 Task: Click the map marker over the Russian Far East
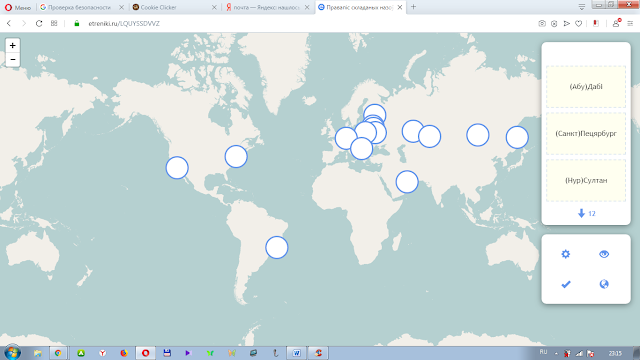pos(517,137)
